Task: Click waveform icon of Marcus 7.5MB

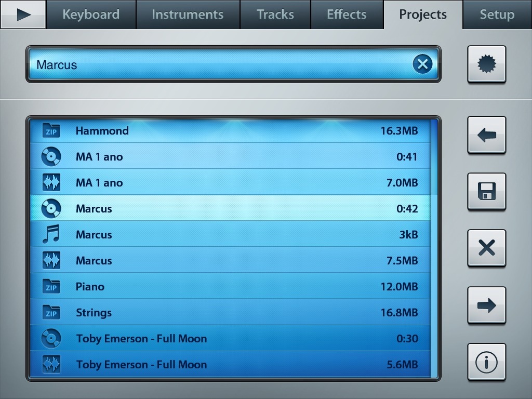Action: tap(51, 260)
